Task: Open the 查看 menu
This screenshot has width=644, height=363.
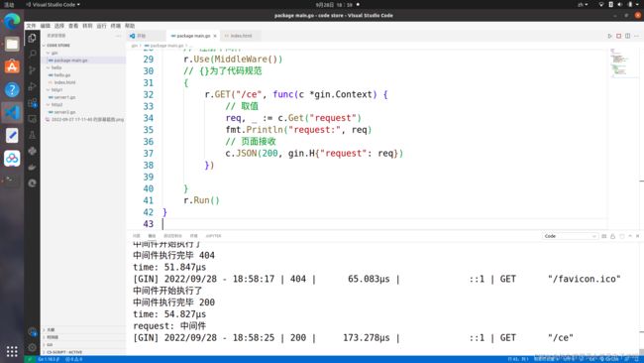Action: click(73, 26)
